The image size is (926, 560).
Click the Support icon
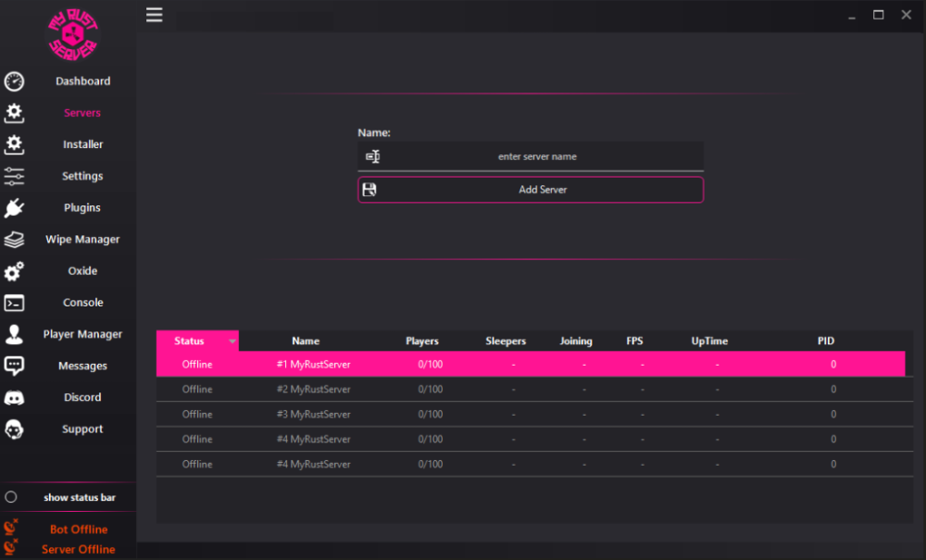13,429
